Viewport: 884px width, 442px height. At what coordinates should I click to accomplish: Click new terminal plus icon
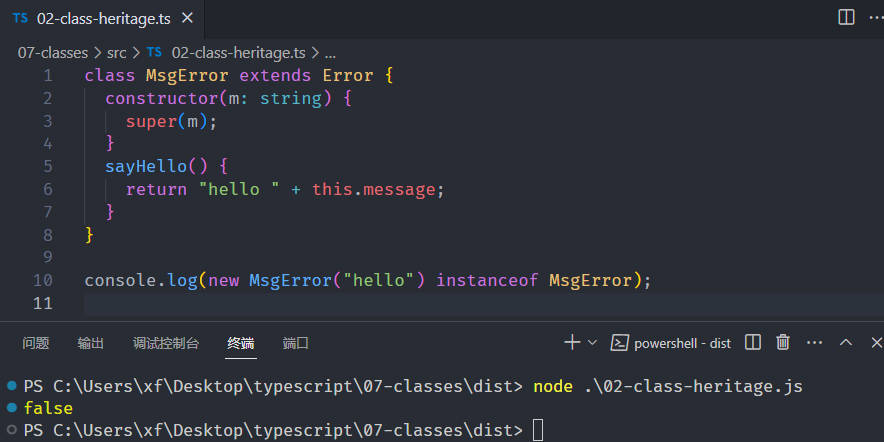[x=572, y=342]
